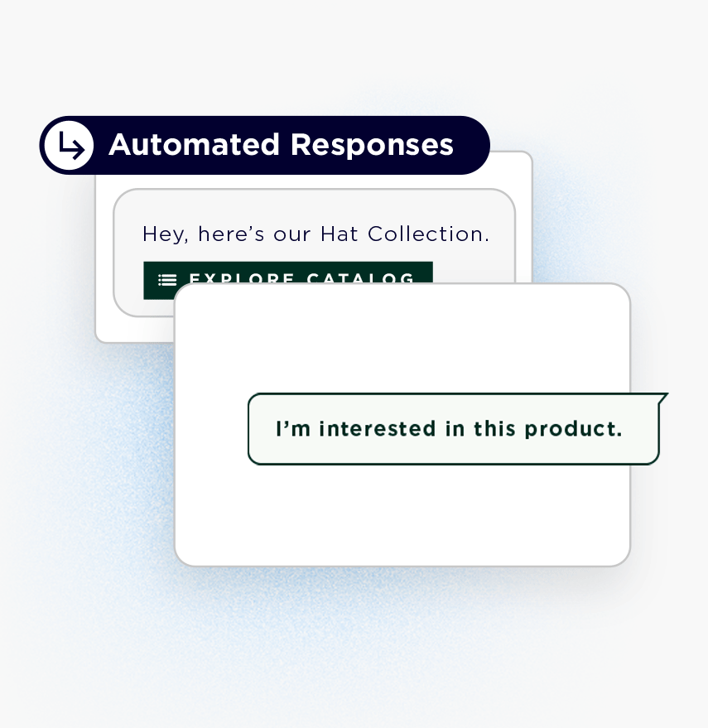The width and height of the screenshot is (708, 728).
Task: Click empty space below the reply bubble in the card
Action: click(x=402, y=513)
